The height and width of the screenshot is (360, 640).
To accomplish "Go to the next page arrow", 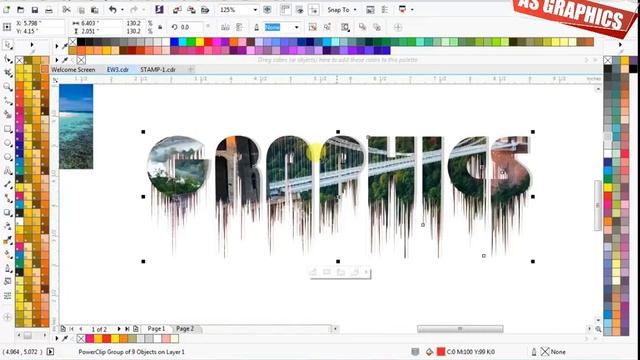I will [x=119, y=329].
